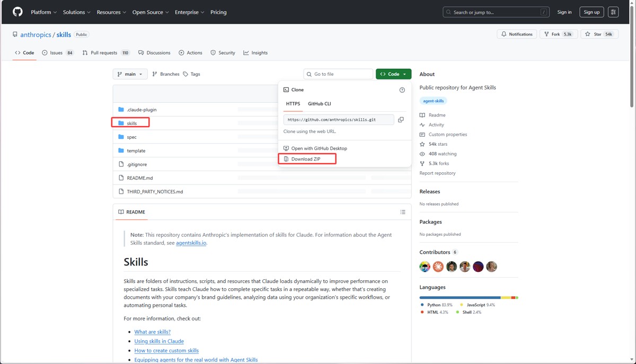Click Download ZIP
636x364 pixels.
(306, 159)
